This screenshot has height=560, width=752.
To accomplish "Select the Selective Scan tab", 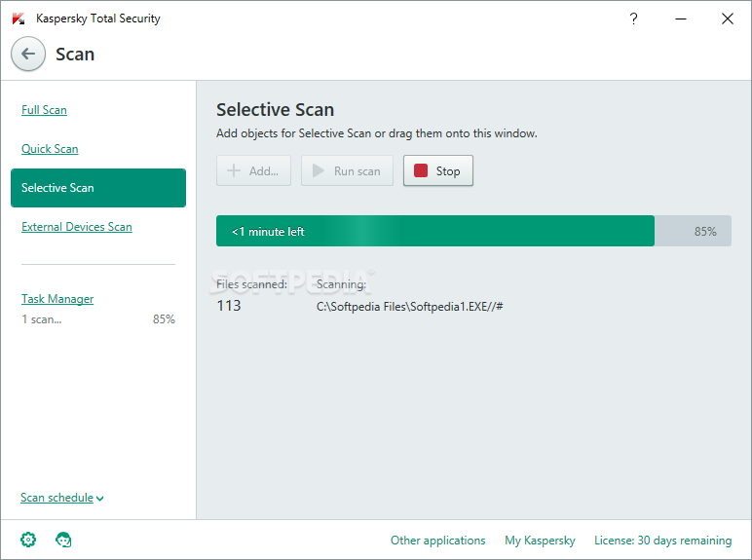I will click(98, 188).
